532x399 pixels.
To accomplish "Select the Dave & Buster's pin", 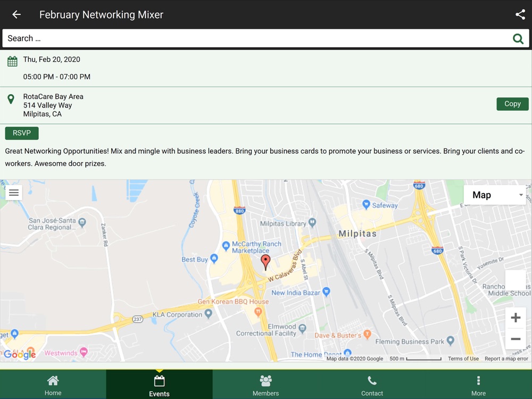I will tap(367, 334).
